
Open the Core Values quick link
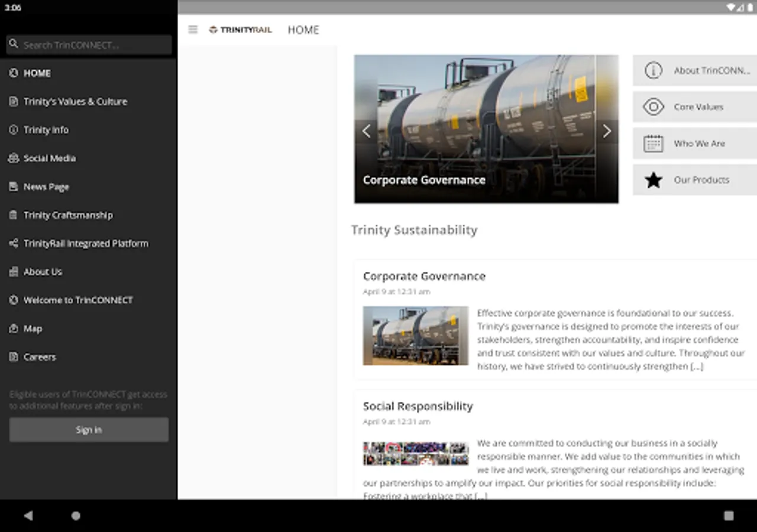[x=695, y=107]
